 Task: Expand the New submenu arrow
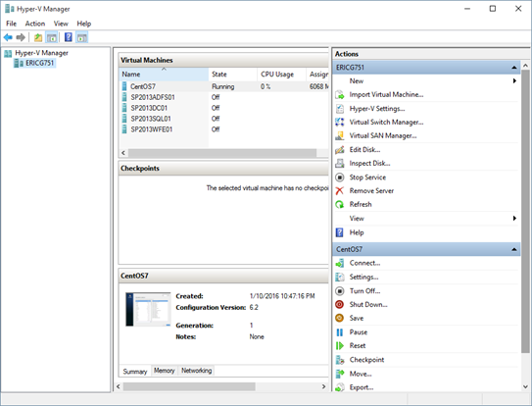[x=514, y=80]
